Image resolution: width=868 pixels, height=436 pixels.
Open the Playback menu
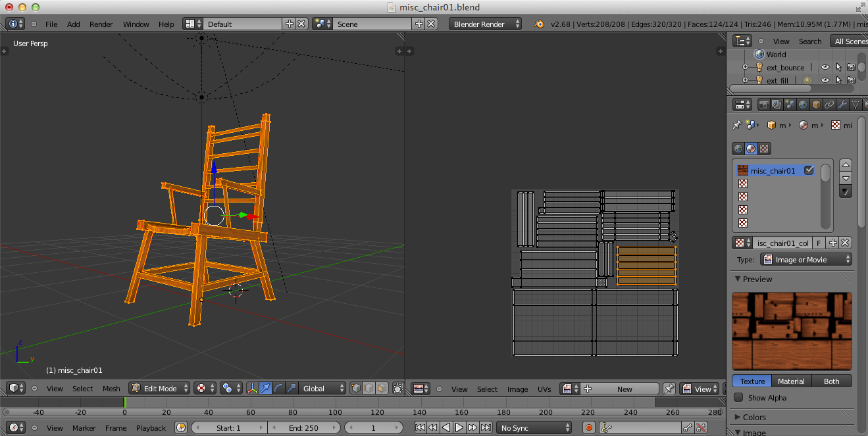coord(151,427)
